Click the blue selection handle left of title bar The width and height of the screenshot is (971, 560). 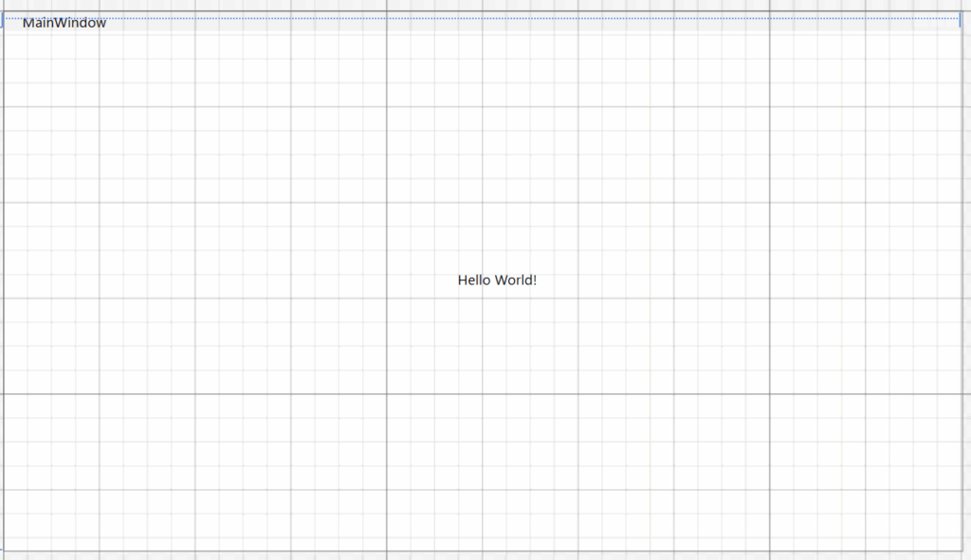point(3,21)
